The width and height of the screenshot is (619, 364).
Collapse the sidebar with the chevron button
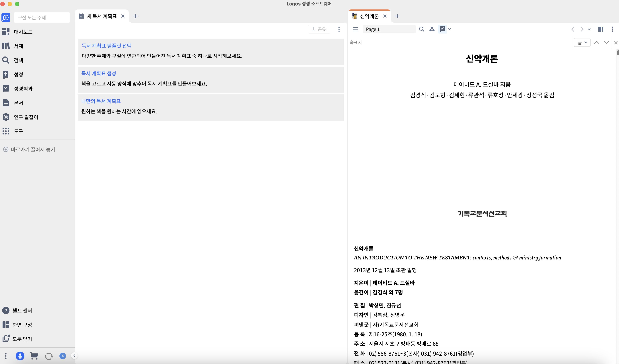(74, 356)
